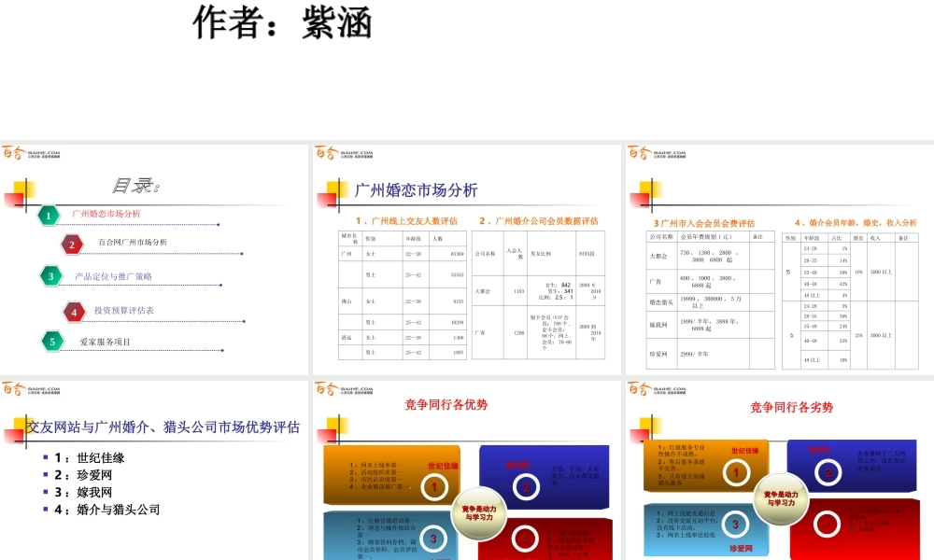
Task: Click the 婚恋猎头 cell in the fee table
Action: pyautogui.click(x=661, y=302)
